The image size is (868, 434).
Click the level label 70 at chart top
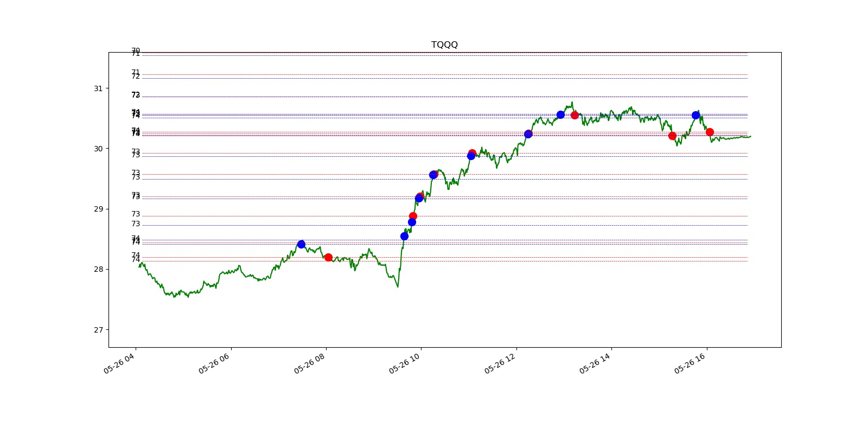point(136,50)
